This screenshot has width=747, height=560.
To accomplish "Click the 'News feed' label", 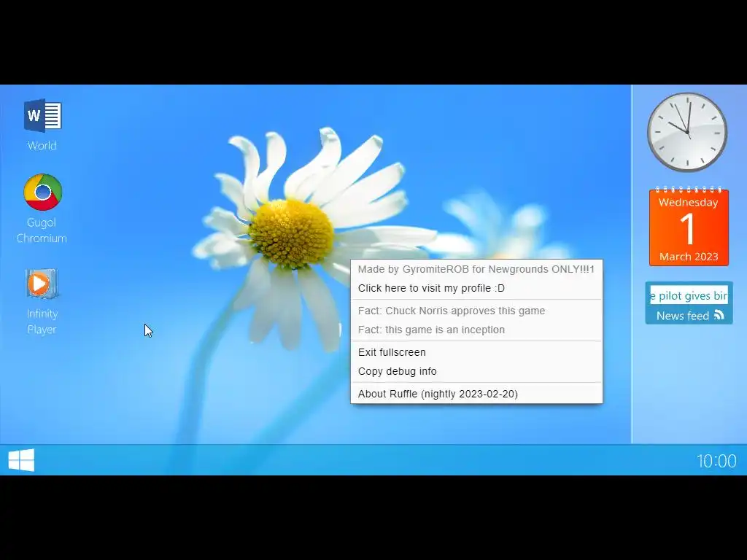I will pos(683,316).
